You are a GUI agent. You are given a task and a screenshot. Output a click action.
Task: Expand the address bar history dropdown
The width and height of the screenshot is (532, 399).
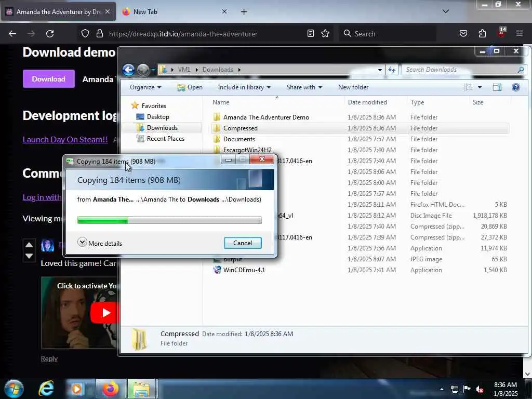tap(380, 70)
